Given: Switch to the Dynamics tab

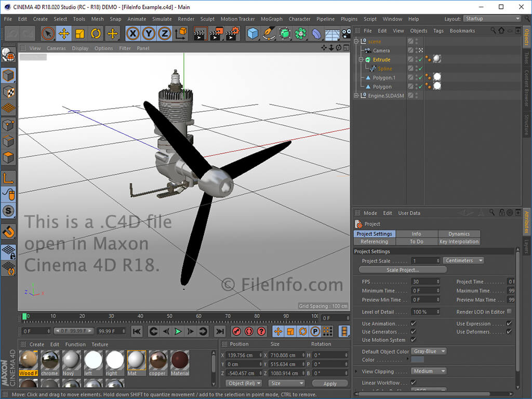Looking at the screenshot, I should [x=459, y=234].
